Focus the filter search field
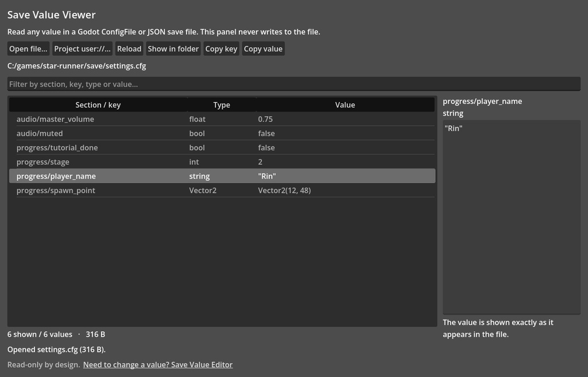The image size is (588, 377). point(294,84)
